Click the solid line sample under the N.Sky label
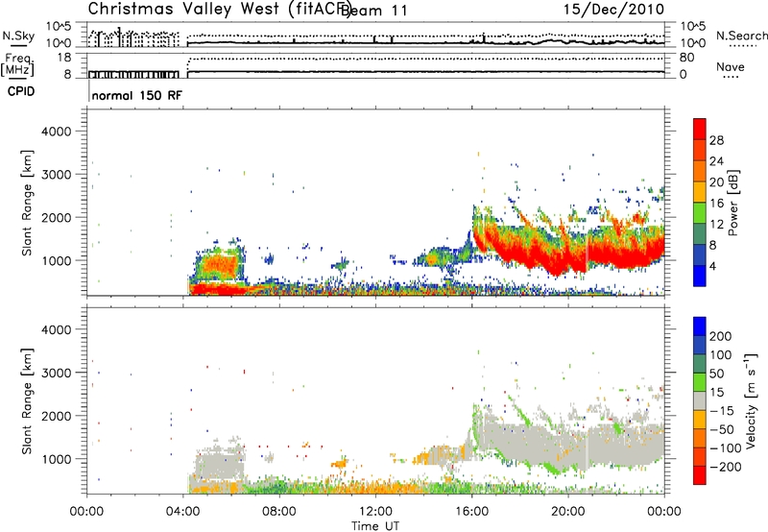768x532 pixels. [x=18, y=45]
